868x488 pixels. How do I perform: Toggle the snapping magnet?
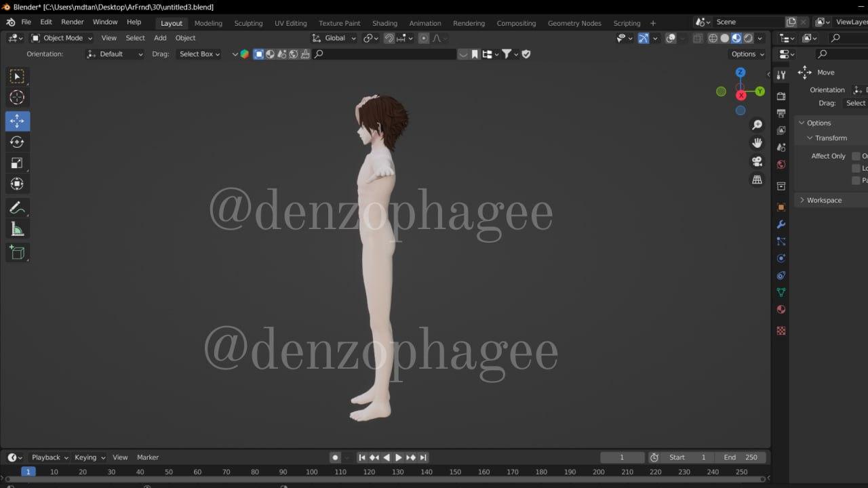coord(389,38)
